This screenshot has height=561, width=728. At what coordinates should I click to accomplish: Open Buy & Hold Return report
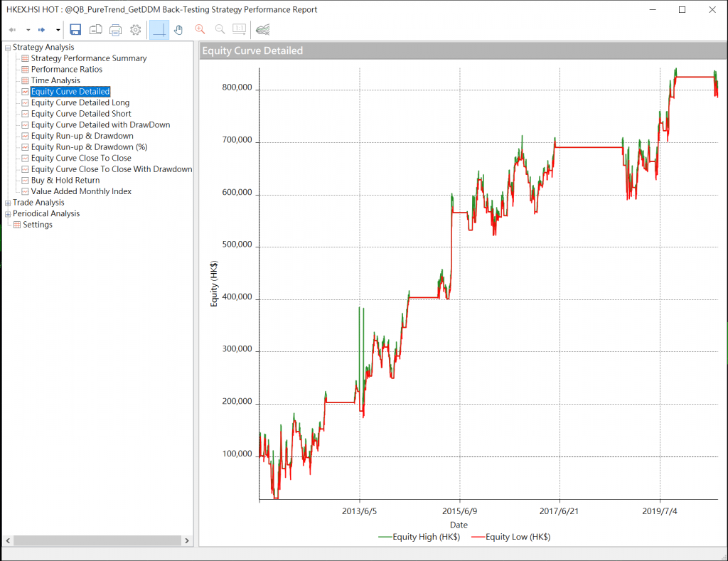[x=65, y=181]
